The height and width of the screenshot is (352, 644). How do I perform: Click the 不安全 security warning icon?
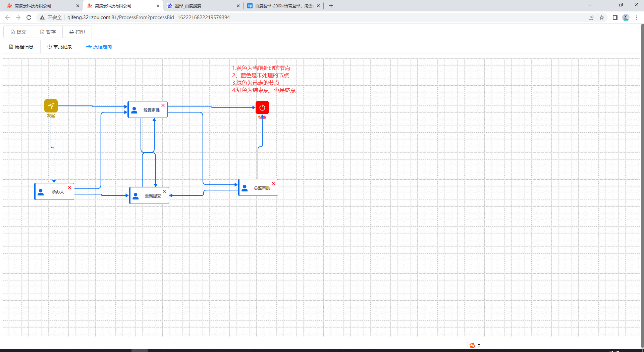click(42, 17)
